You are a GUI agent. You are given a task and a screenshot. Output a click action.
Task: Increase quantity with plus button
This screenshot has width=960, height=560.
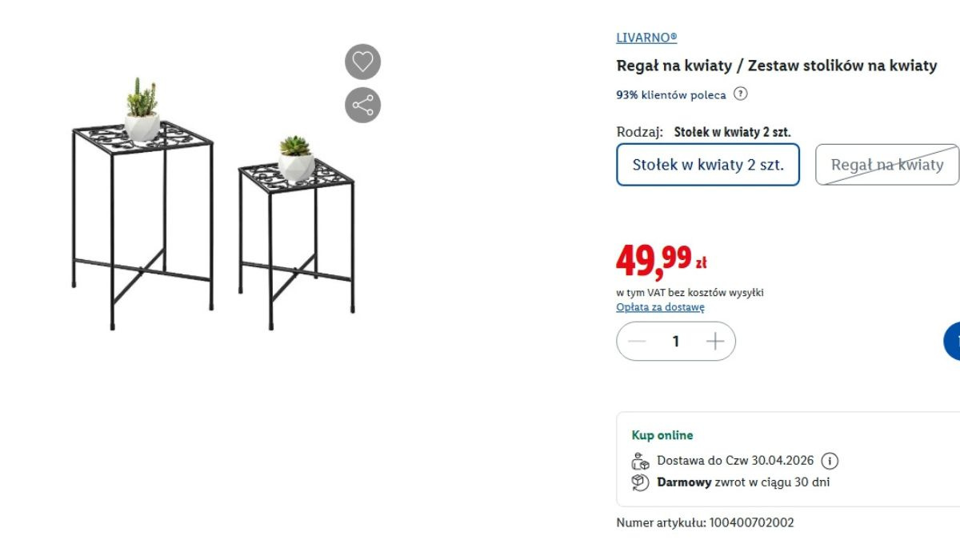point(715,342)
